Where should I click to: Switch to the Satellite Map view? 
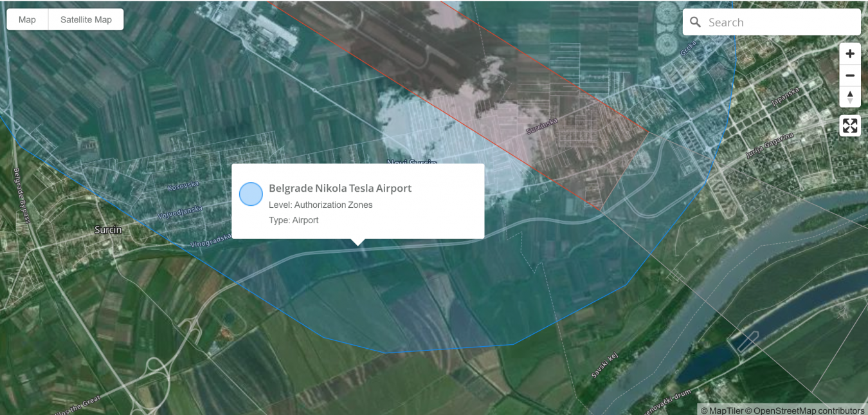click(x=86, y=19)
